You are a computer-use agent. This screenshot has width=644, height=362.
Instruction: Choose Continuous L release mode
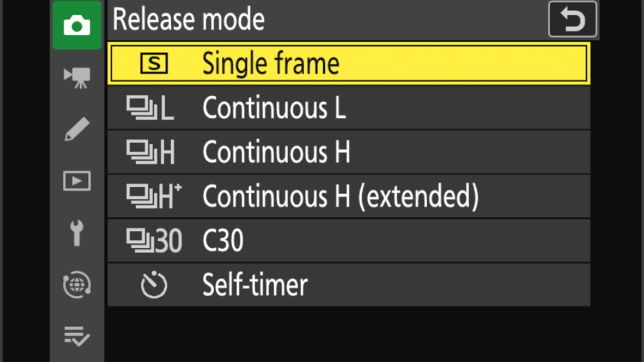point(274,108)
